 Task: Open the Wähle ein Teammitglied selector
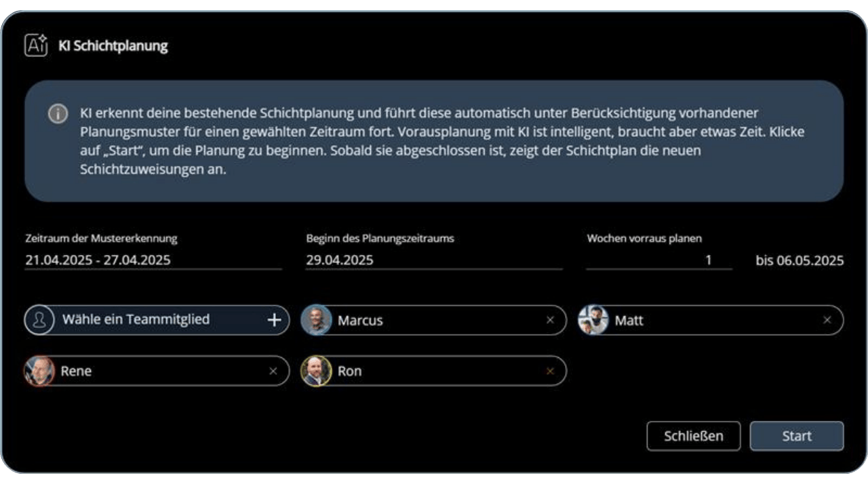tap(157, 320)
